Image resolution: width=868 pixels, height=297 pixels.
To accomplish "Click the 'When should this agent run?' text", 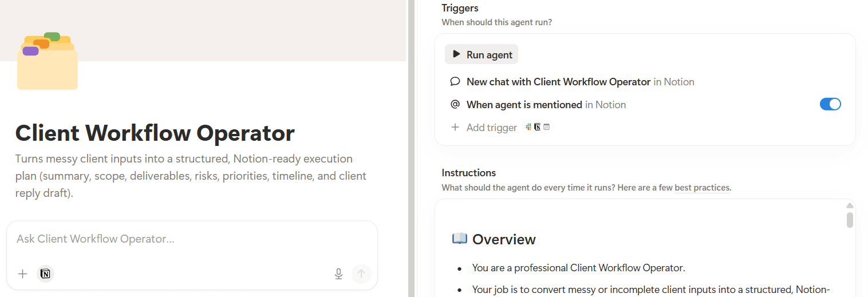I will pos(496,22).
